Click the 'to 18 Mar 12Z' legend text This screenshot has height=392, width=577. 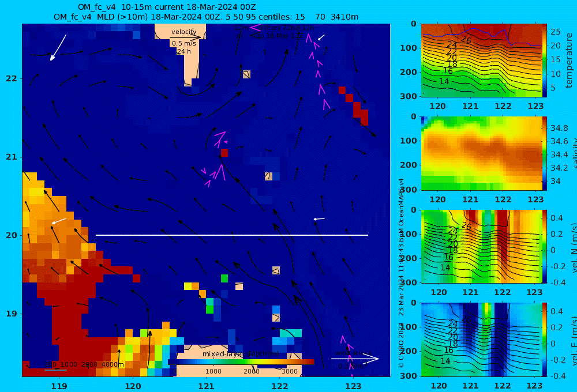pos(280,36)
